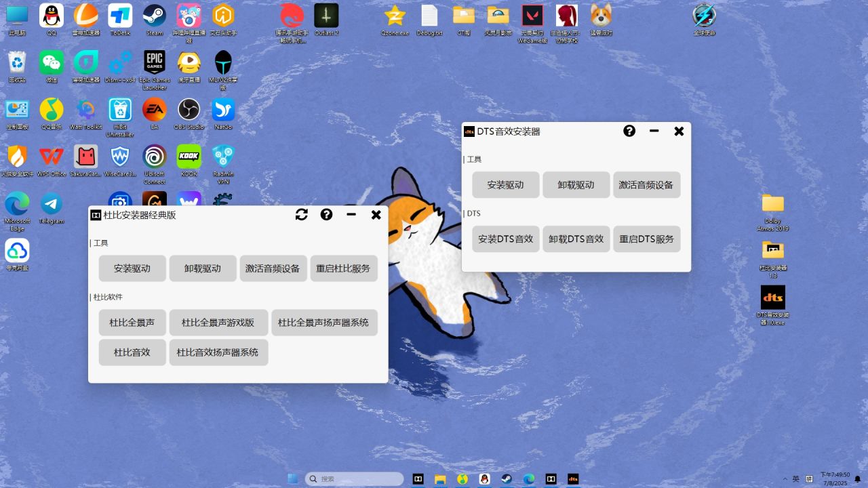Open help in the DTS音效安装器 window

(629, 131)
